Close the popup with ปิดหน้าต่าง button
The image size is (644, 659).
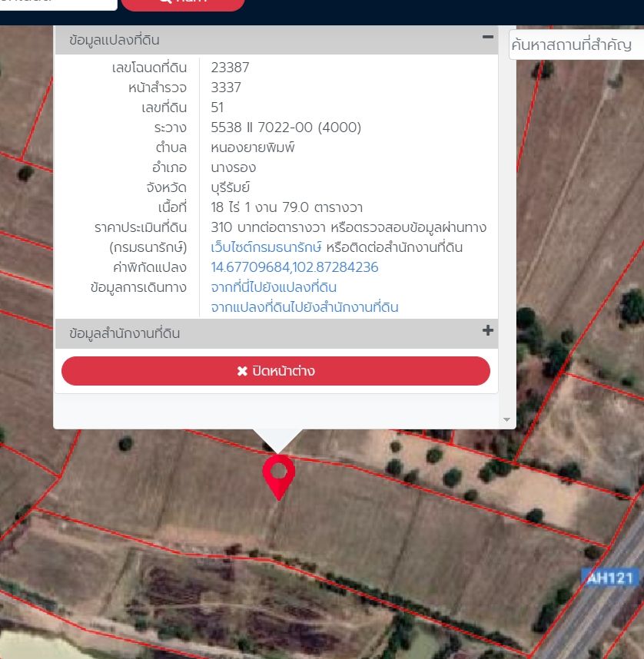click(x=276, y=371)
